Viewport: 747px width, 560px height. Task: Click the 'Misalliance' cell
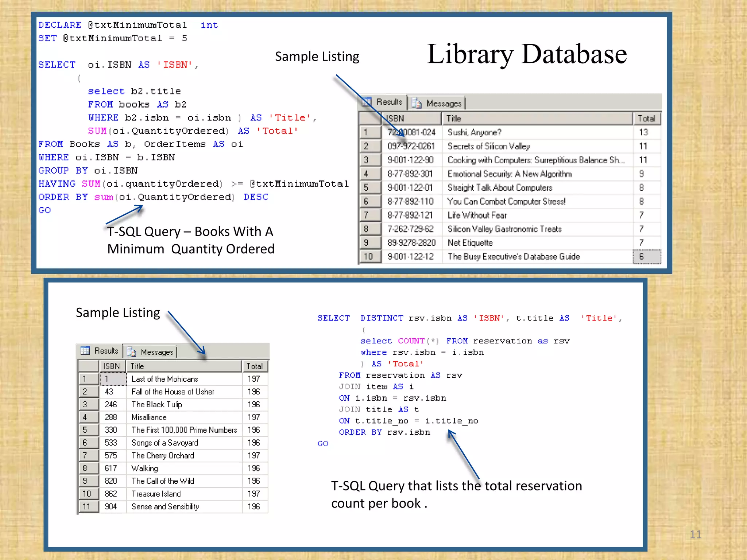point(184,417)
